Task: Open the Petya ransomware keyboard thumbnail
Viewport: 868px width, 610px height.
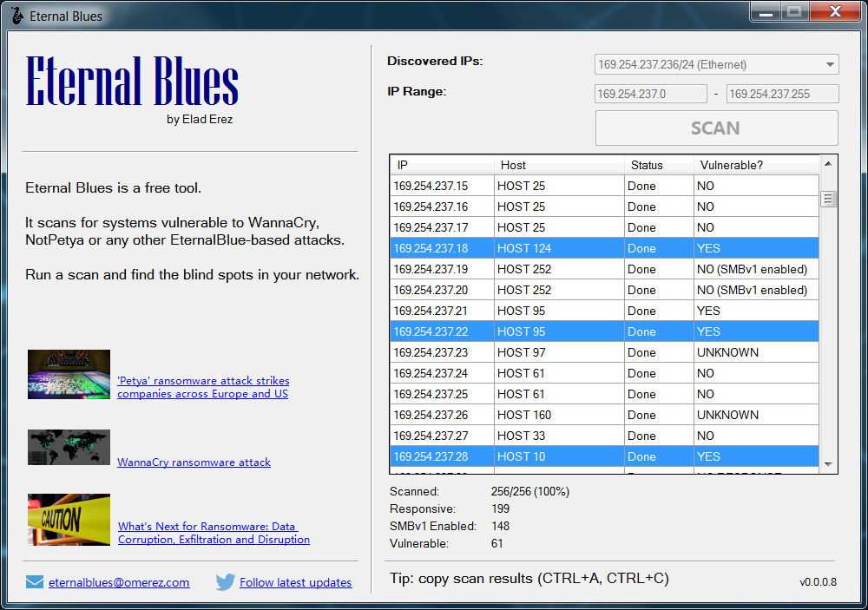Action: (x=69, y=374)
